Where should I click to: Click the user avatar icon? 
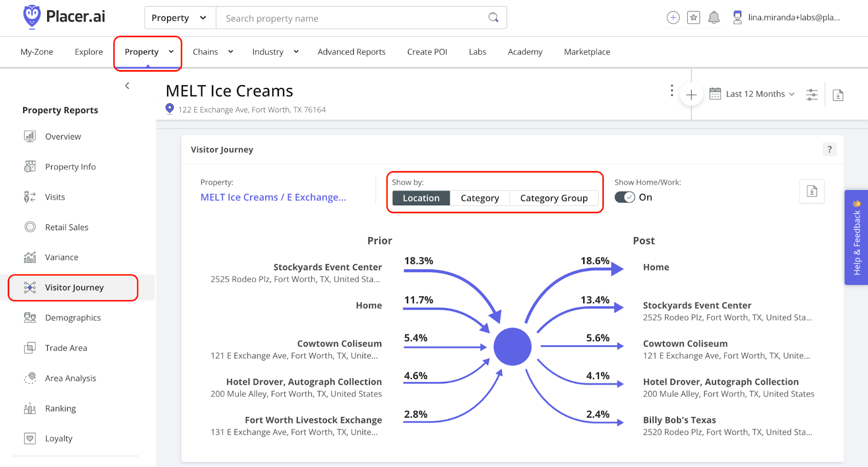tap(737, 17)
